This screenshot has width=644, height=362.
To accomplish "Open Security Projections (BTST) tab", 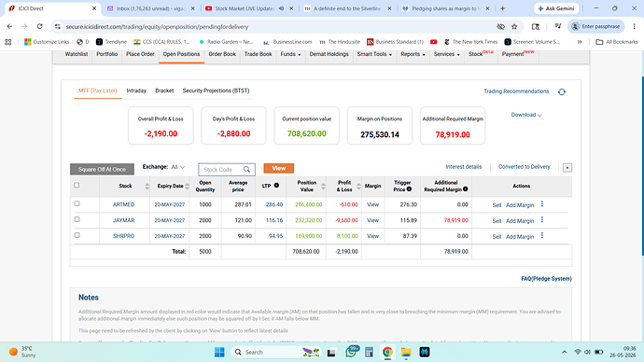I will click(x=216, y=90).
